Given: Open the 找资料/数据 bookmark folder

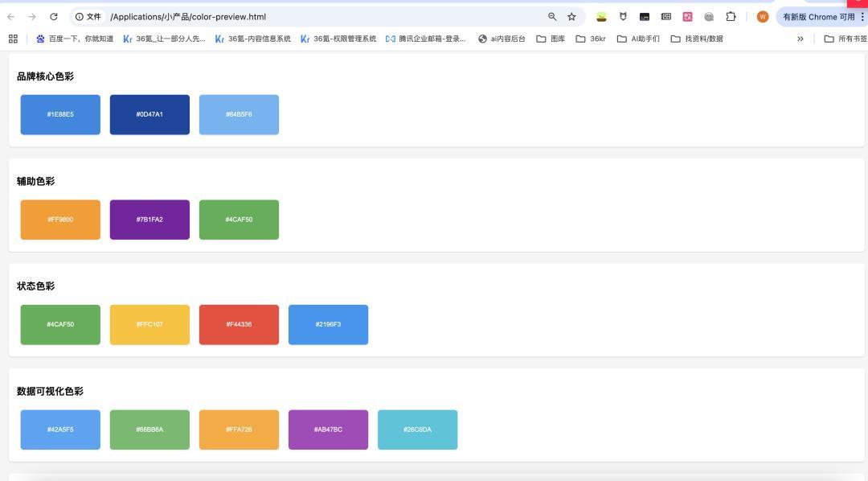Looking at the screenshot, I should coord(696,39).
